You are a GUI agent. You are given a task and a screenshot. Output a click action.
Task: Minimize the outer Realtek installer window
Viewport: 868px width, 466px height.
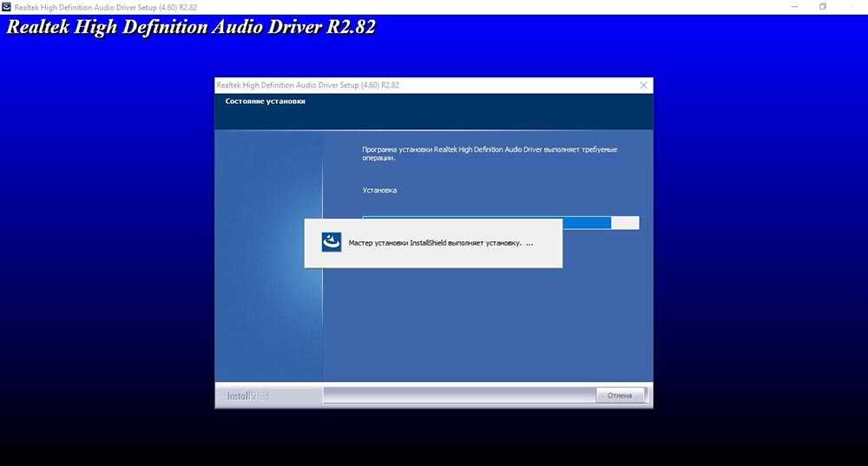pos(795,6)
